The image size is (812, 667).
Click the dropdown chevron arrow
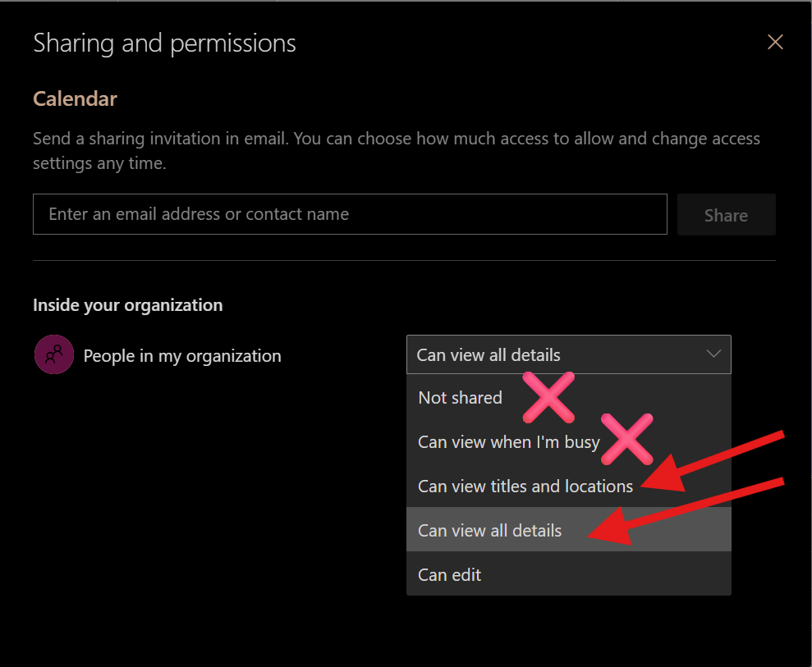[x=713, y=354]
